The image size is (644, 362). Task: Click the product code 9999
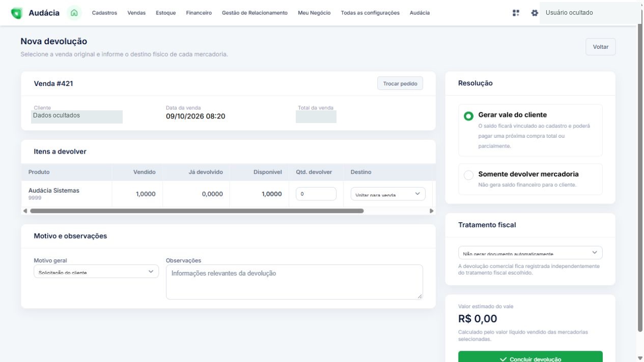[x=35, y=198]
